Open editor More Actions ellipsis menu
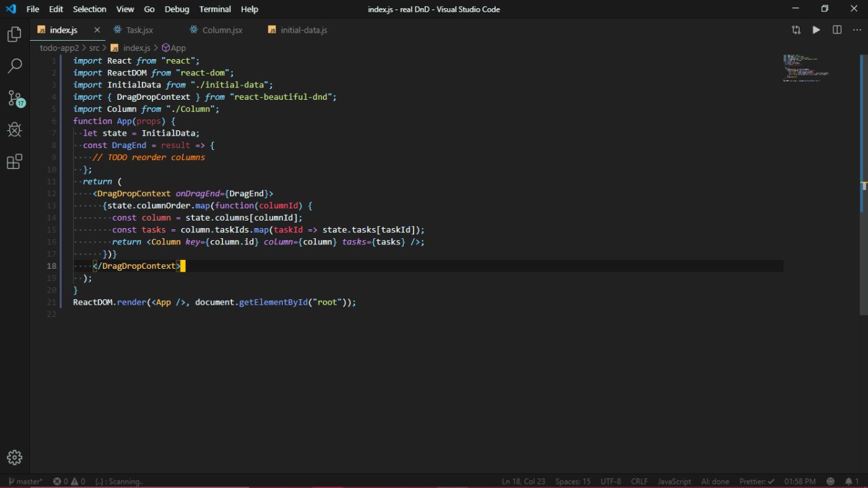The image size is (868, 488). [x=856, y=30]
